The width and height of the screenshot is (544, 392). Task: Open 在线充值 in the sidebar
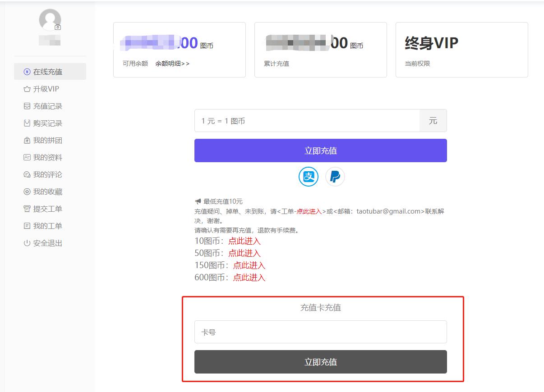(47, 72)
